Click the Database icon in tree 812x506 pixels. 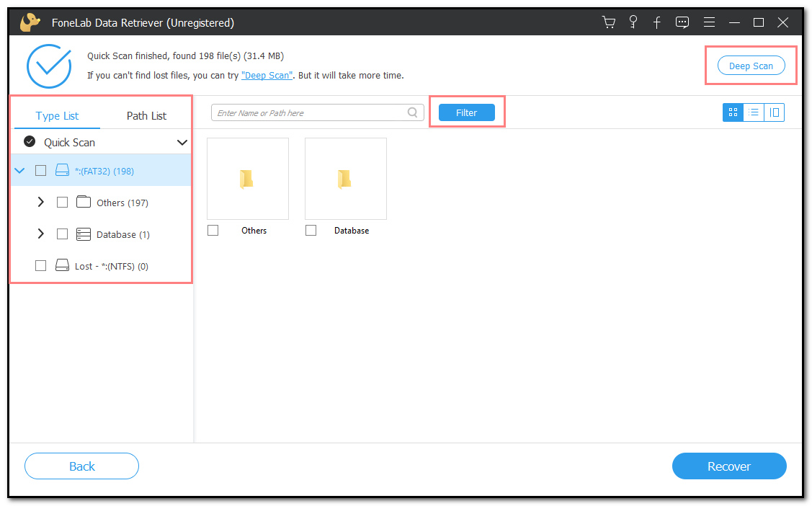pos(84,234)
